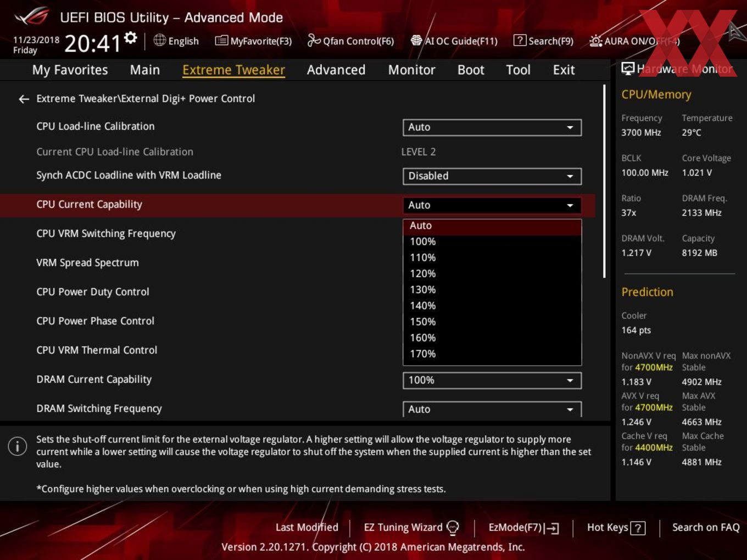Click the back arrow beside Extreme Tweaker path

point(24,99)
